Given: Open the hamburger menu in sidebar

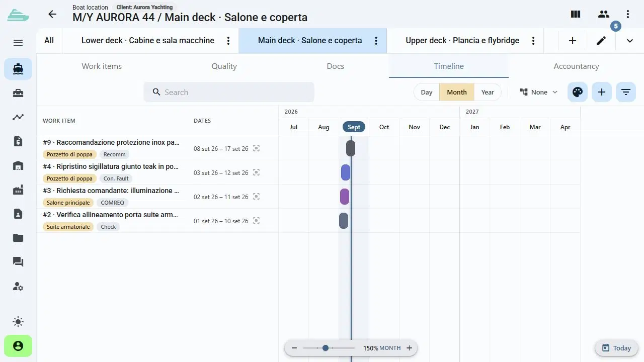Looking at the screenshot, I should (x=18, y=43).
